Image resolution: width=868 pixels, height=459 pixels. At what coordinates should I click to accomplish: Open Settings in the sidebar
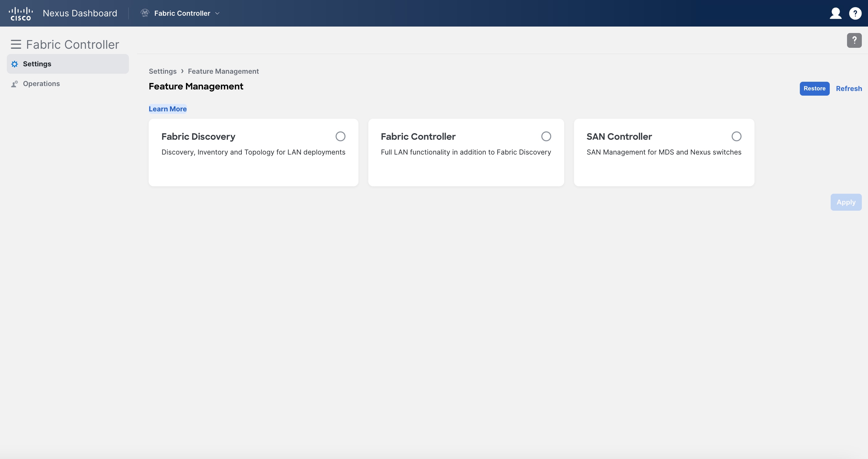point(68,64)
